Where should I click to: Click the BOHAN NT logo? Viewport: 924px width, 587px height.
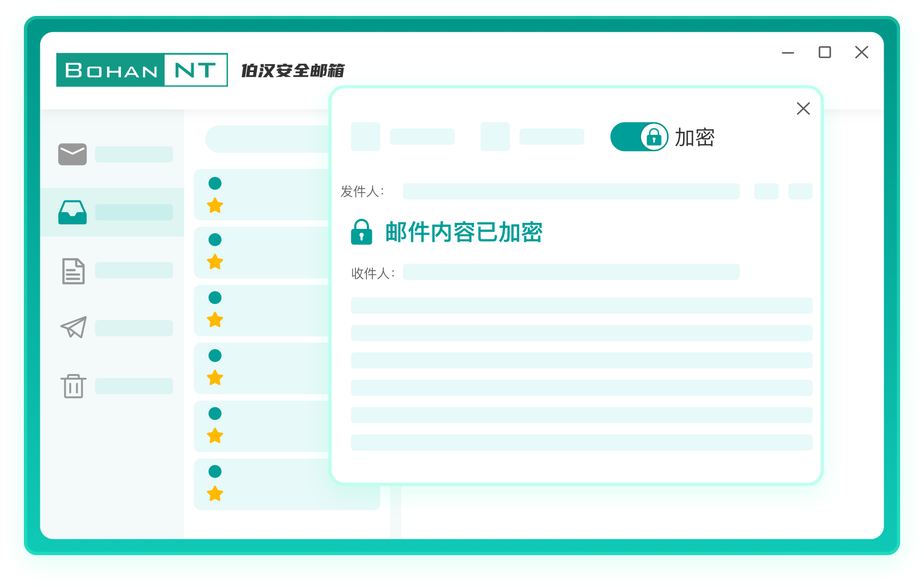point(142,70)
